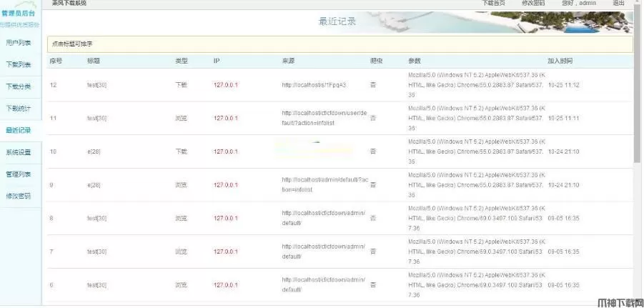Image resolution: width=644 pixels, height=308 pixels.
Task: Sort the table by the 序号 column
Action: 56,61
